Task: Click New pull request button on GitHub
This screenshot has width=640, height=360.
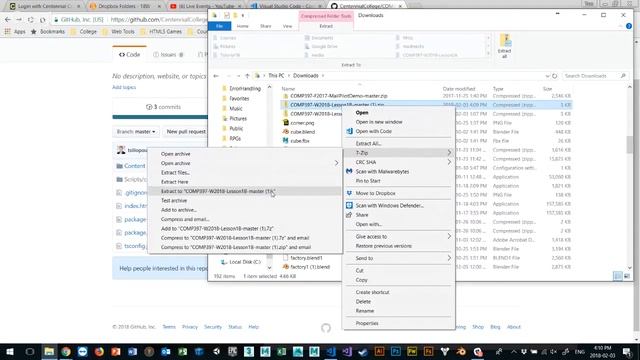Action: coord(186,131)
